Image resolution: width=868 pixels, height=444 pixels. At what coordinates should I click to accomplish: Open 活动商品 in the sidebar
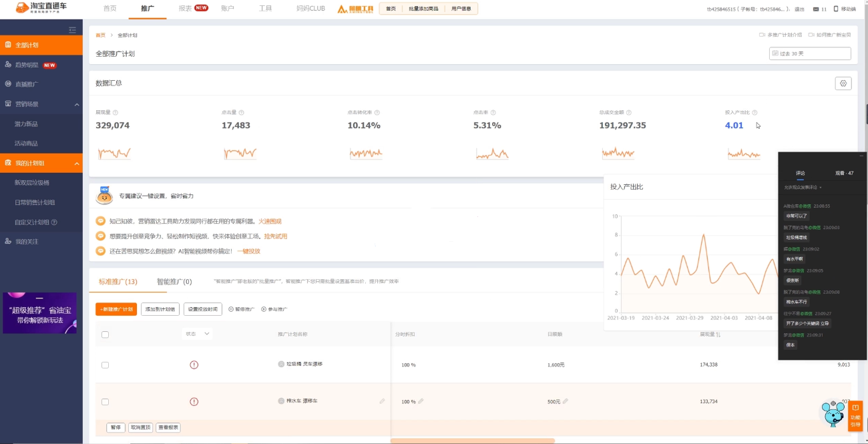[x=26, y=144]
